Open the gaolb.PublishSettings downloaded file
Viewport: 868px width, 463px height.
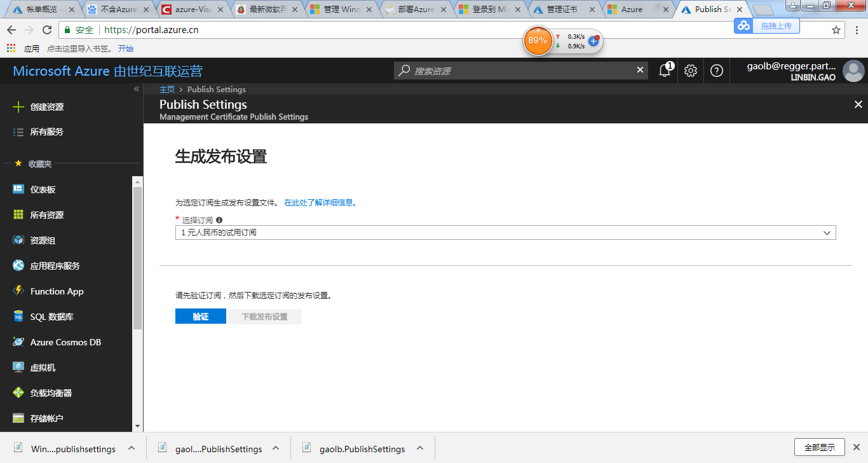click(x=362, y=449)
